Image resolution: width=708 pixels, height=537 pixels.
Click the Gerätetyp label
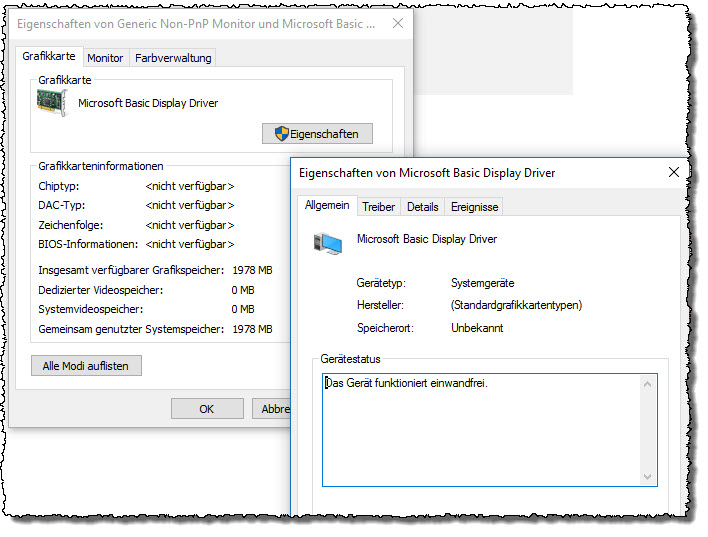pyautogui.click(x=381, y=283)
